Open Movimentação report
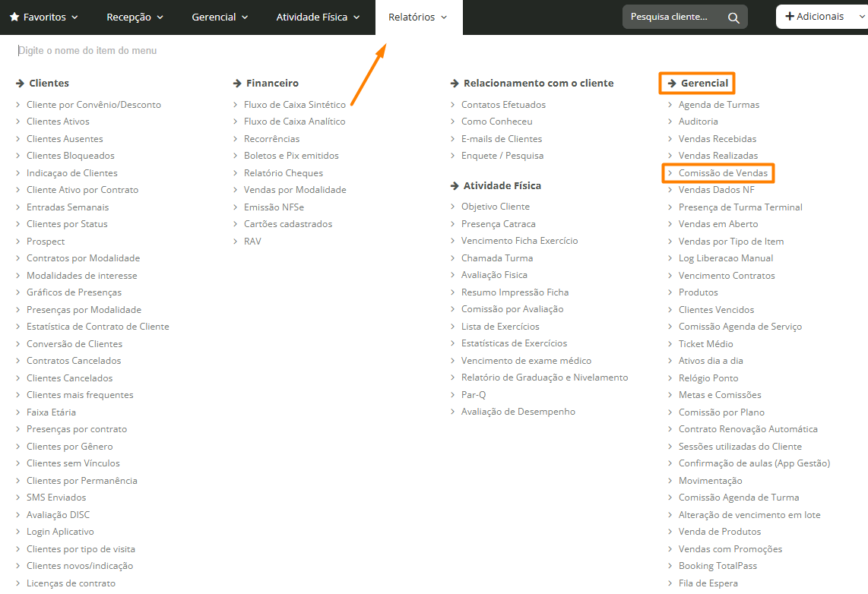 point(710,481)
